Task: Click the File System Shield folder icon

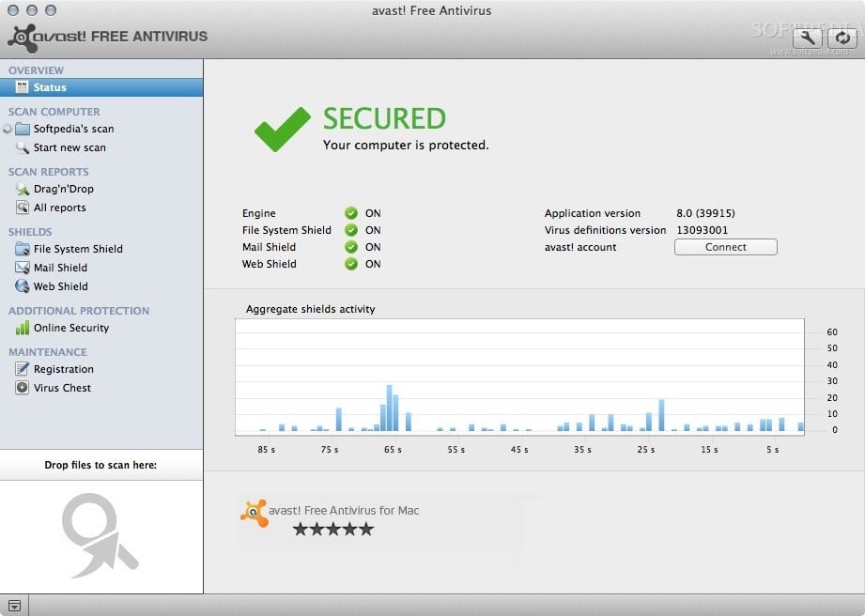Action: pos(23,249)
